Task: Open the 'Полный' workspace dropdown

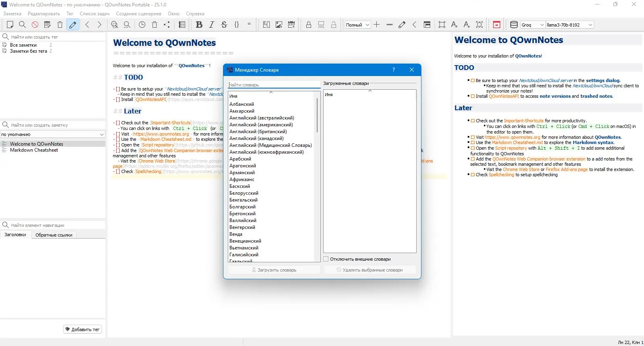Action: (x=357, y=25)
